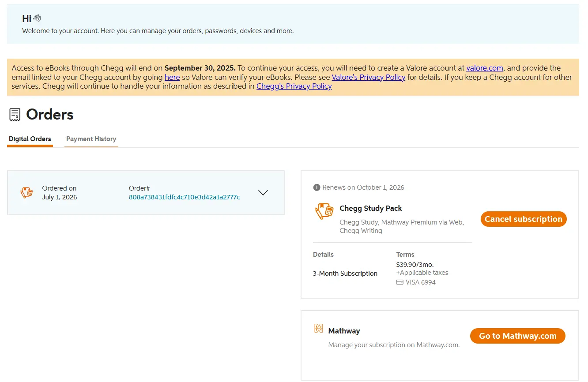Click the Mathway card heading

[x=344, y=331]
